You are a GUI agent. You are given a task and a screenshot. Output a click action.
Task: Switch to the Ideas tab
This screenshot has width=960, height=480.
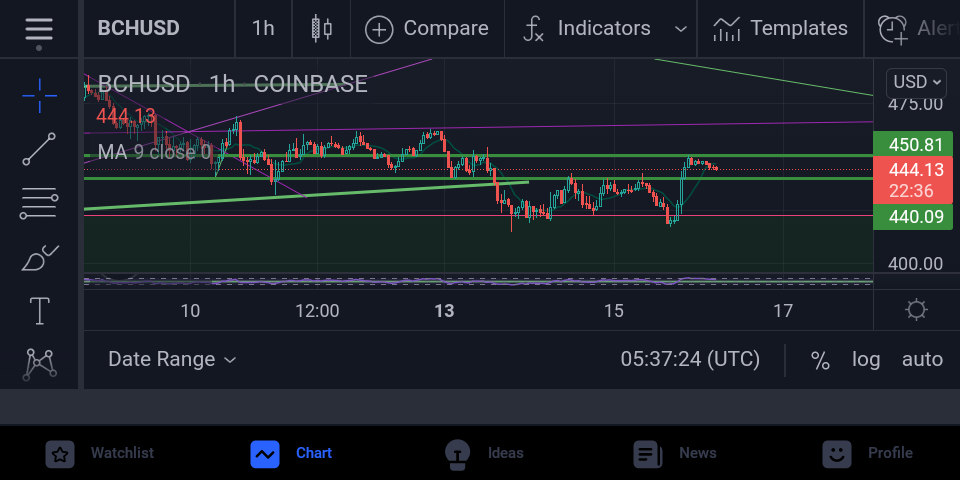[x=506, y=453]
